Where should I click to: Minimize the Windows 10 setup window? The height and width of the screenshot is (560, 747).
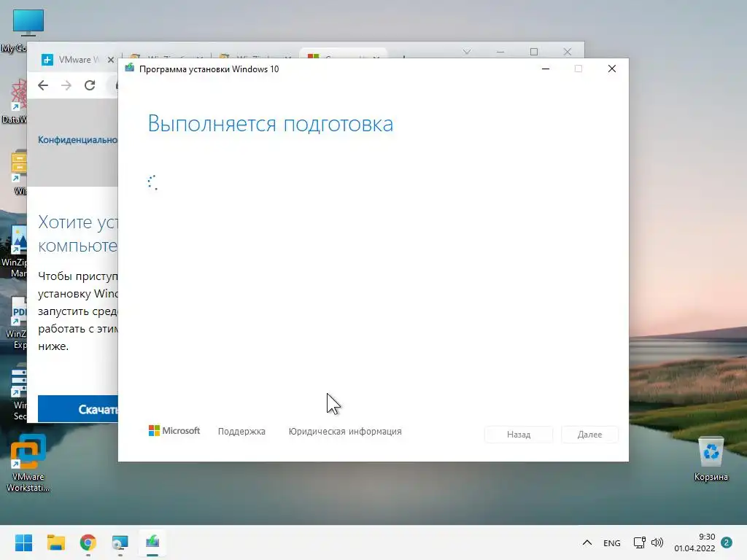click(x=546, y=69)
